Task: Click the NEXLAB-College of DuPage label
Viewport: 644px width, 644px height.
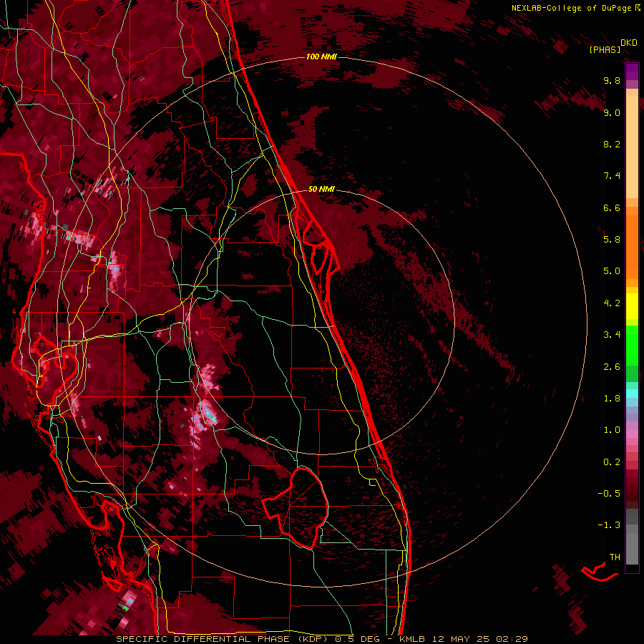Action: tap(572, 8)
